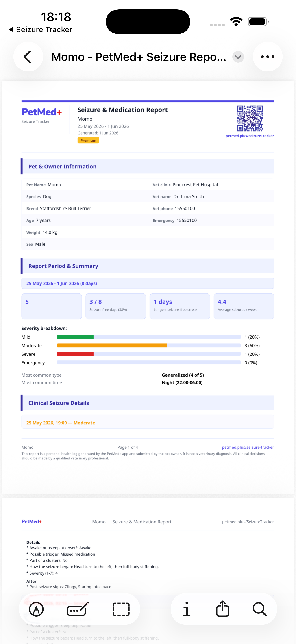Tap the 3 / 8 seizure-free days card
The image size is (296, 644).
point(116,306)
